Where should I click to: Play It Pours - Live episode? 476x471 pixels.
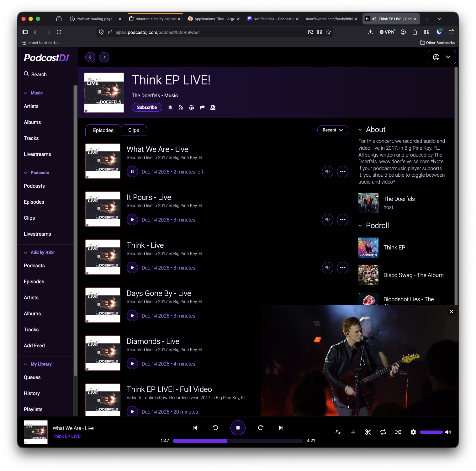[x=132, y=220]
